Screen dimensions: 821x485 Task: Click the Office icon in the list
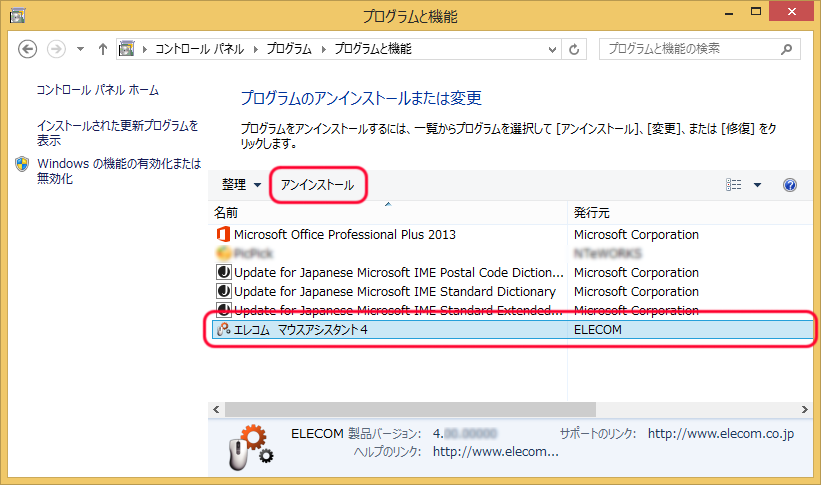click(x=224, y=234)
